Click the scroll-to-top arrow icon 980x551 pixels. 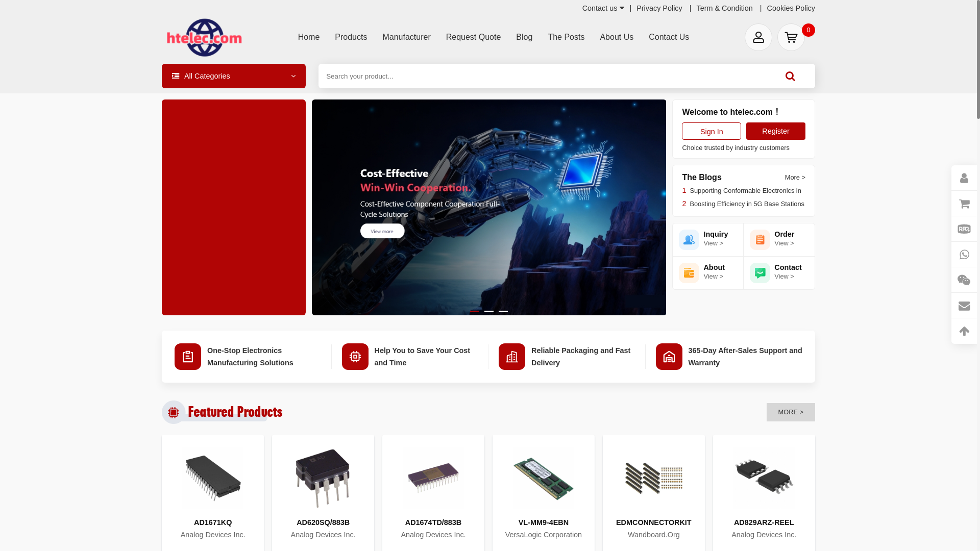coord(964,331)
